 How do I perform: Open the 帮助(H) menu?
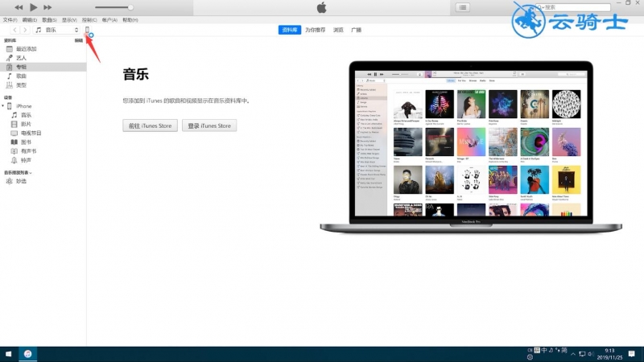pyautogui.click(x=130, y=19)
